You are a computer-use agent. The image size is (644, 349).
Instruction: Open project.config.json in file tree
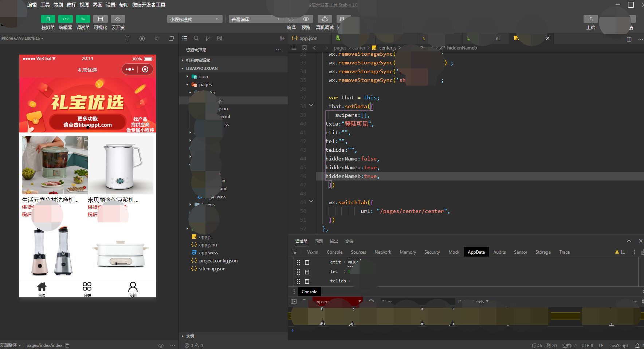coord(218,261)
